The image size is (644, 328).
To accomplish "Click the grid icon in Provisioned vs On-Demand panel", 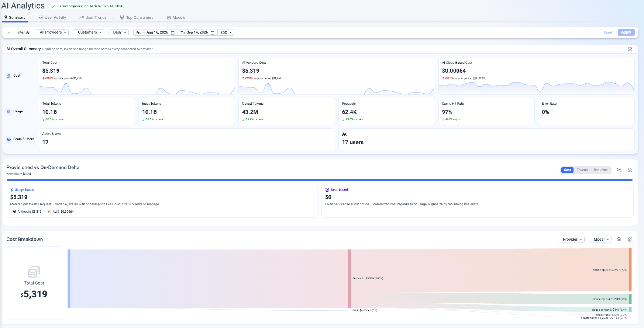I will 630,170.
